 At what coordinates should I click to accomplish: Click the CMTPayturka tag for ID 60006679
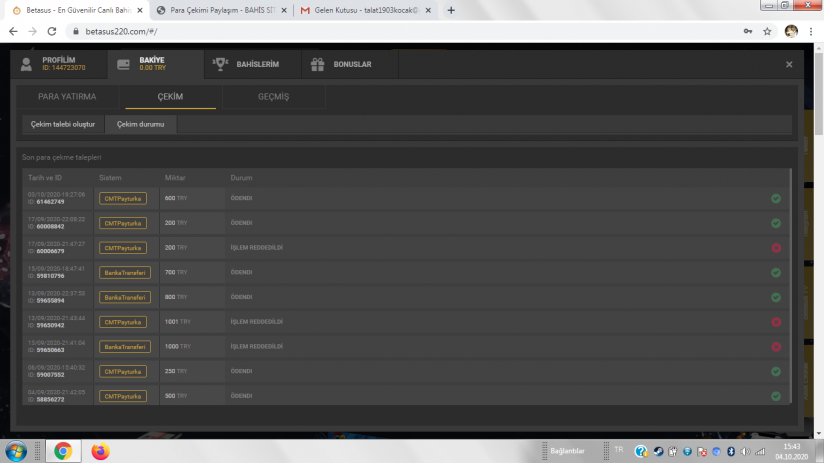coord(123,248)
